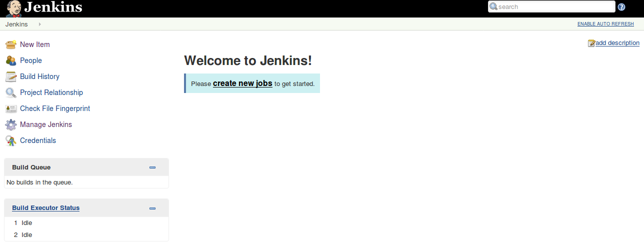Click the Build Queue panel title

pyautogui.click(x=31, y=167)
